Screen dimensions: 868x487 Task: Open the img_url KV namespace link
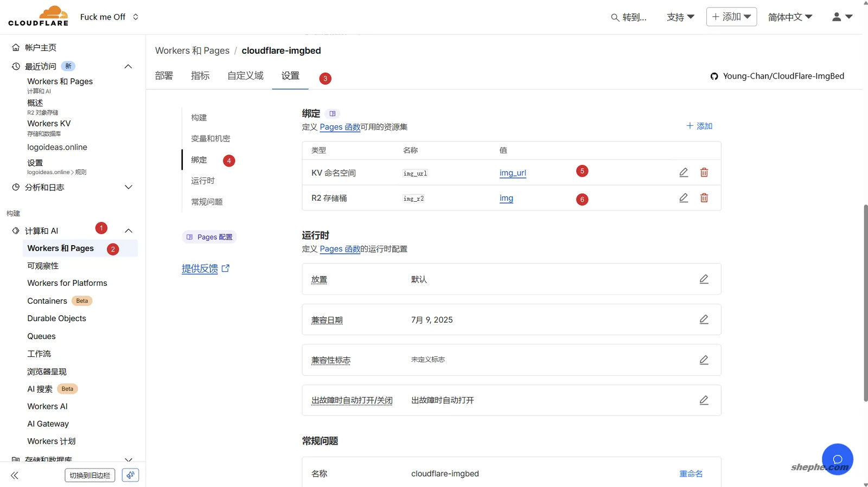(513, 173)
